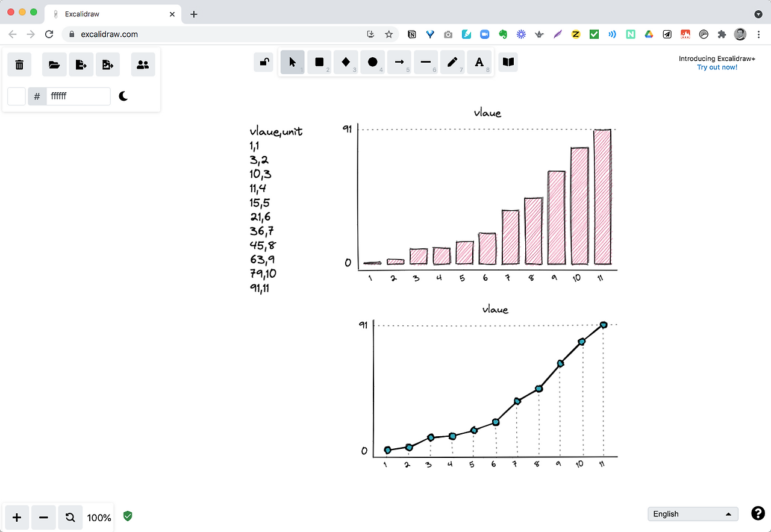Select the tallest bar above label 11
This screenshot has height=532, width=771.
click(x=602, y=197)
